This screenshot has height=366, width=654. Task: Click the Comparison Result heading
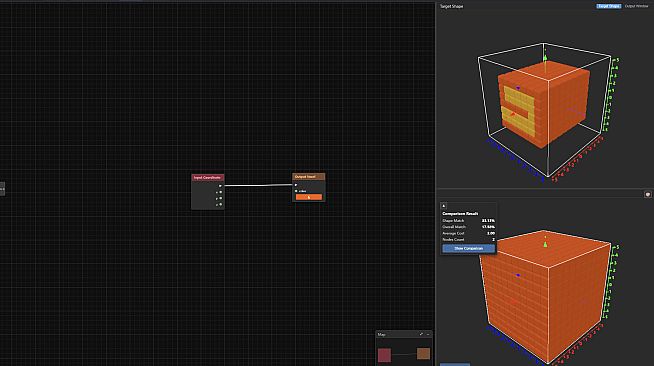[x=460, y=213]
